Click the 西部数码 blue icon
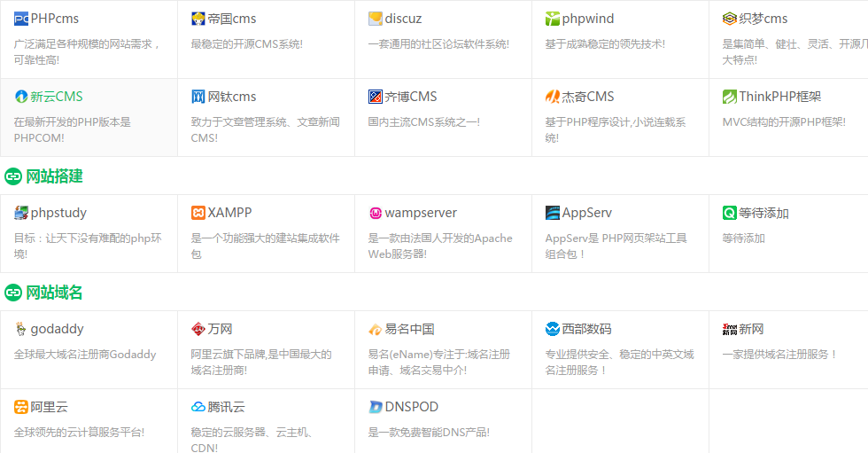The height and width of the screenshot is (453, 868). 553,329
